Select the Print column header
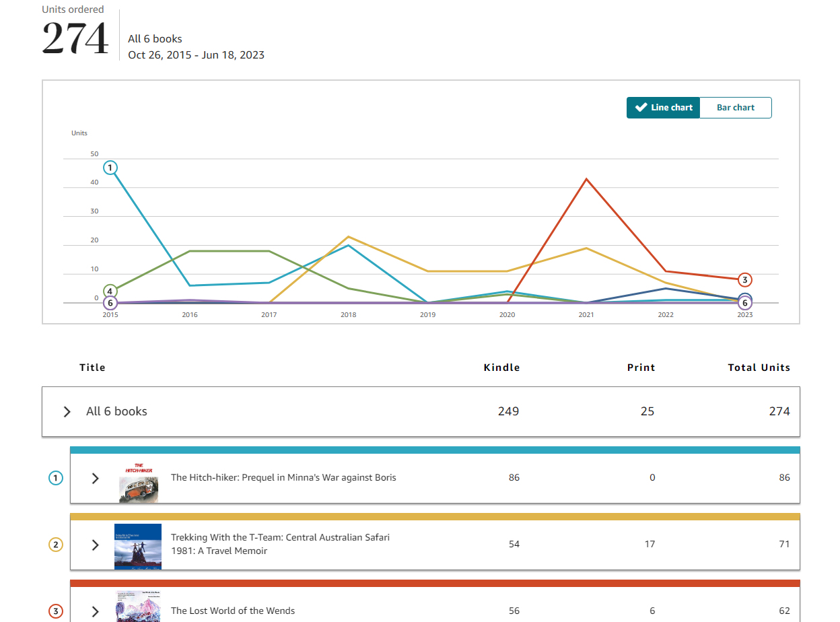The width and height of the screenshot is (840, 622). (x=640, y=367)
